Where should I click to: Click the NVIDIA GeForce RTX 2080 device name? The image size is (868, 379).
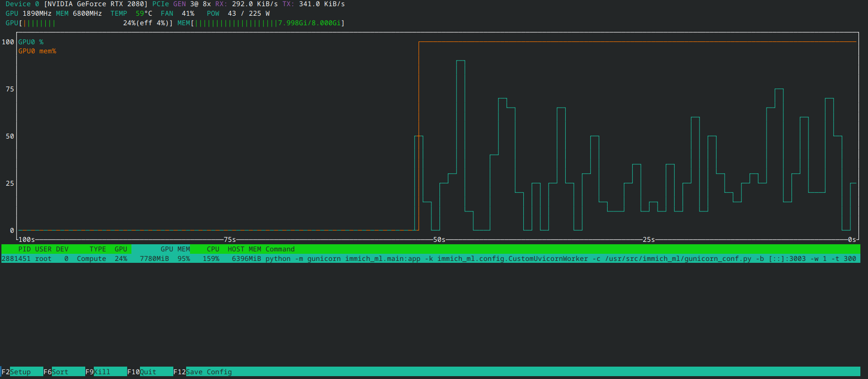click(96, 4)
